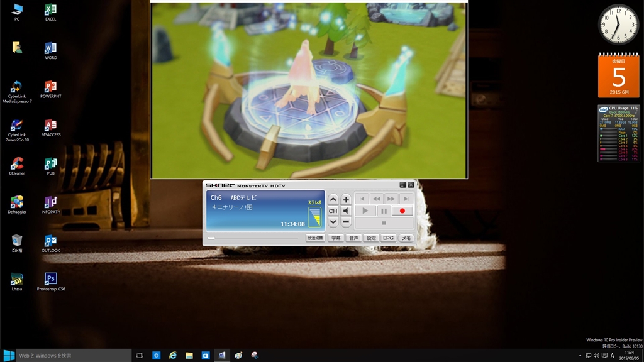Click the 放送切替 broadcast switch button
The height and width of the screenshot is (362, 644).
[315, 238]
